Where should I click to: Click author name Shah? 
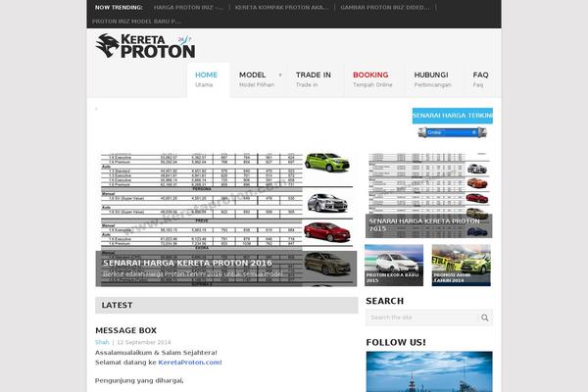[102, 342]
